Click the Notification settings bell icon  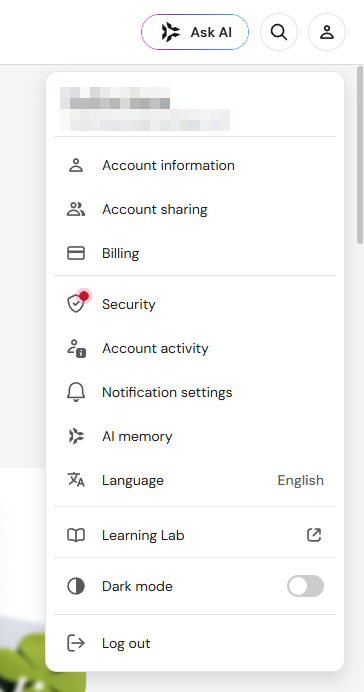76,392
